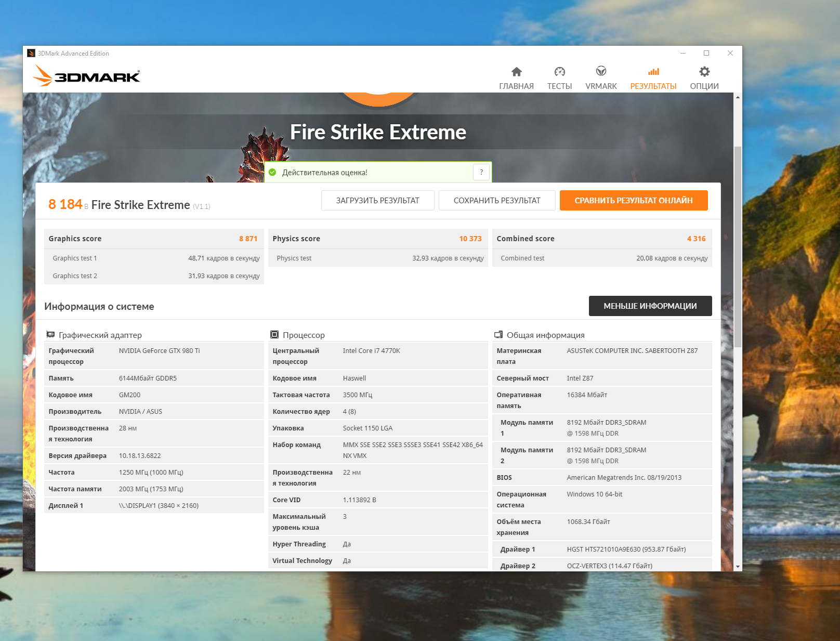Click the Combined test row
The image size is (840, 641).
pos(602,258)
